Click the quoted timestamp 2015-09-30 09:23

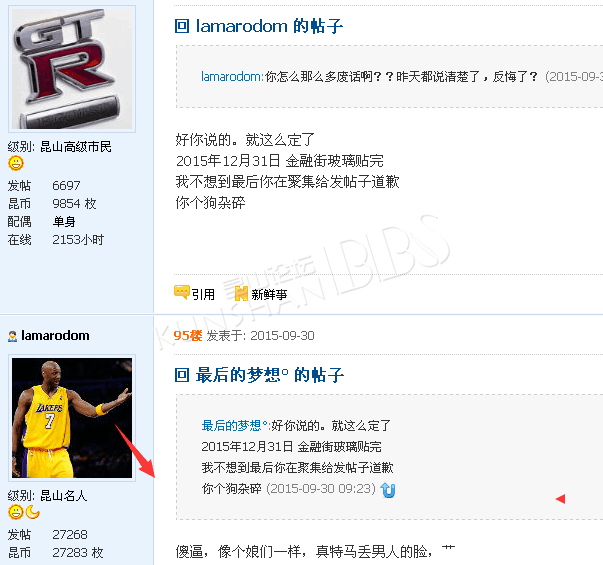(x=321, y=488)
